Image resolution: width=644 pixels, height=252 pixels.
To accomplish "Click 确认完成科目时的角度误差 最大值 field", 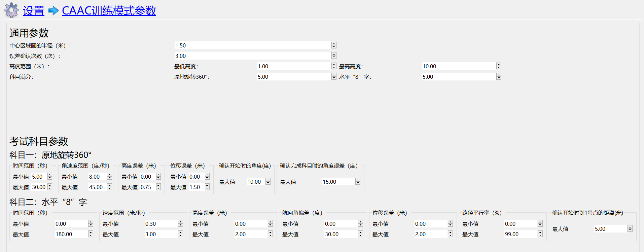I will [x=338, y=182].
